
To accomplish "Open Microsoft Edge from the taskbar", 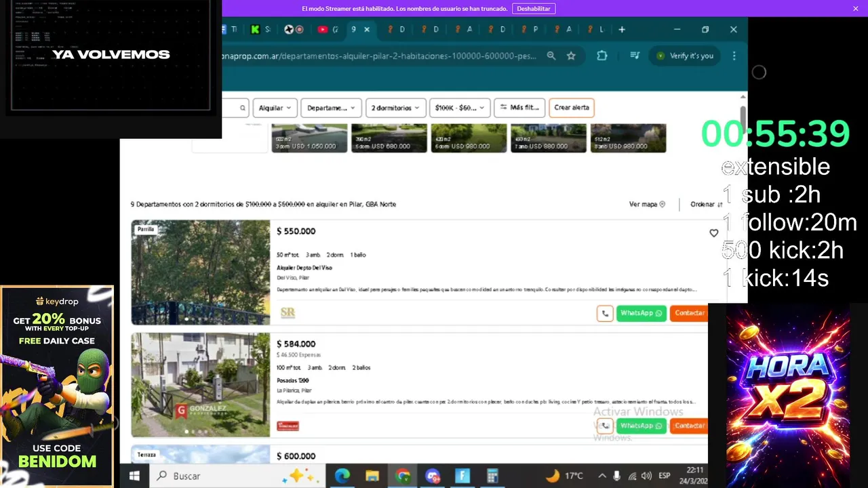I will [342, 476].
